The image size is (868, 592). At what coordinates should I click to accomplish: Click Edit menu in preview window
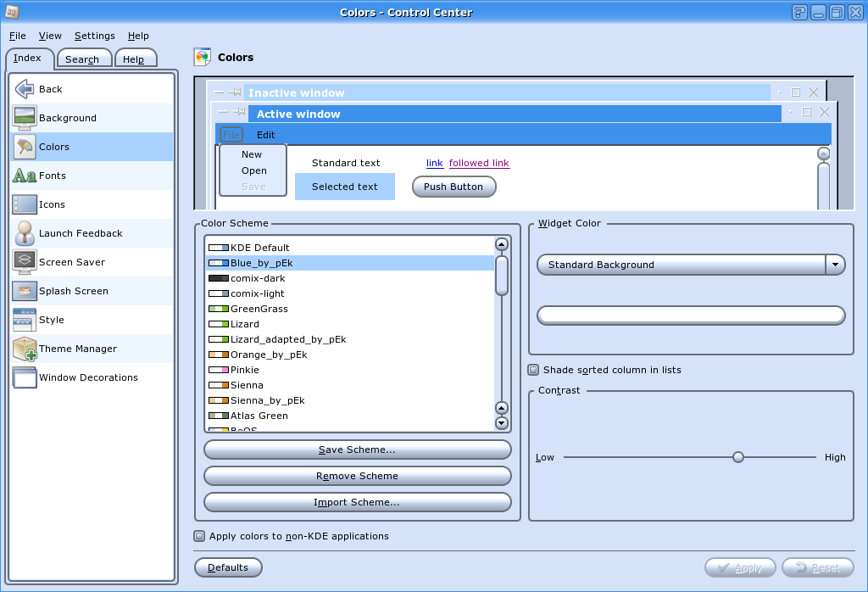265,135
